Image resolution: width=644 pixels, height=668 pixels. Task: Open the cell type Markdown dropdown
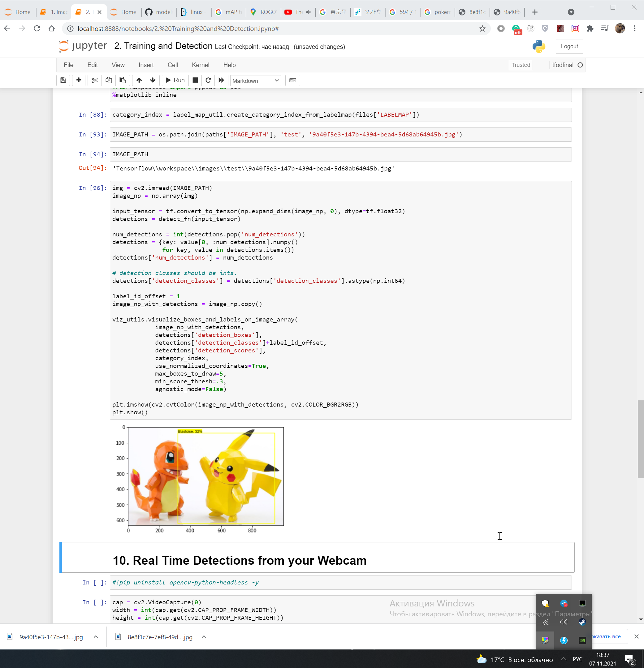point(256,81)
